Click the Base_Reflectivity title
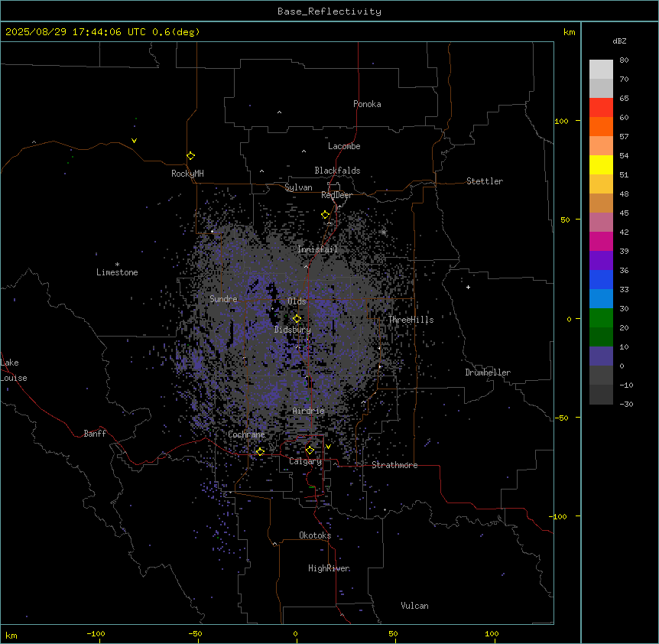The image size is (659, 644). [x=329, y=11]
